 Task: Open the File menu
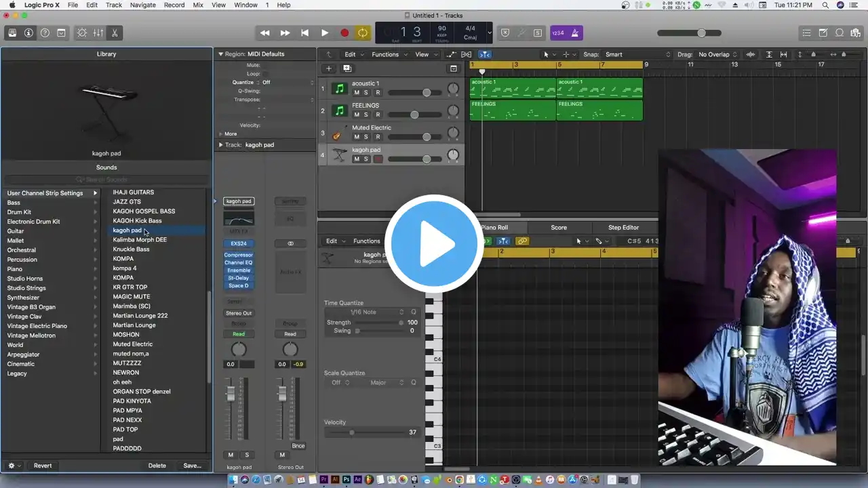[73, 5]
